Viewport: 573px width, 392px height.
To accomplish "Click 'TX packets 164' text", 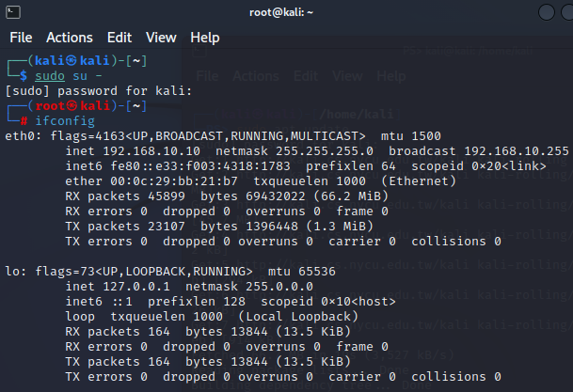I will tap(118, 362).
